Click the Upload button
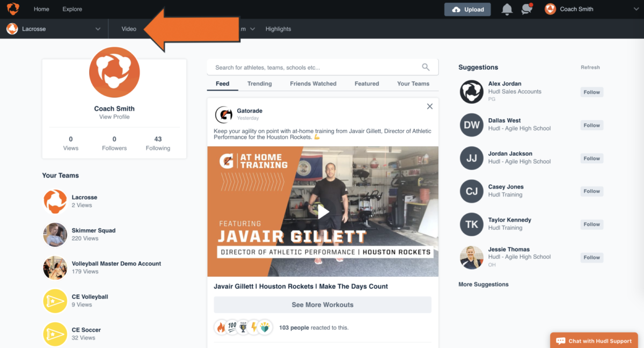 [x=467, y=9]
